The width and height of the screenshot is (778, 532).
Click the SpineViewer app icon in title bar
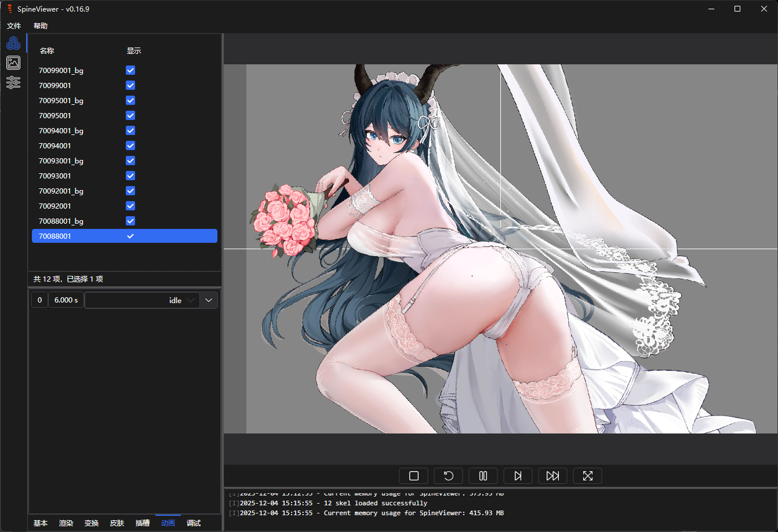[10, 9]
